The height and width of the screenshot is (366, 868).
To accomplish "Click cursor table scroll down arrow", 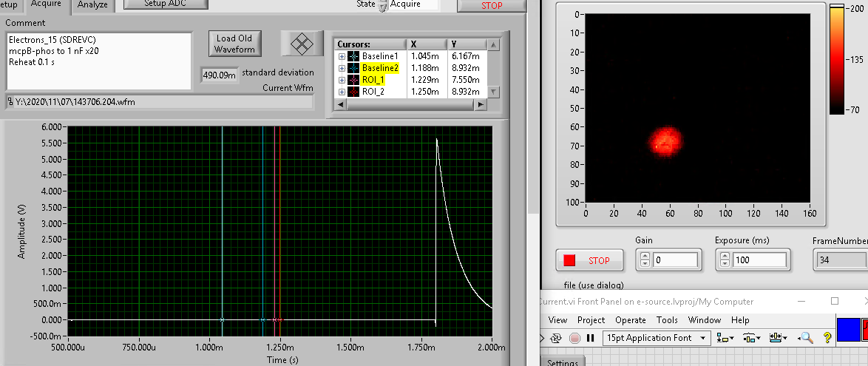I will coord(493,92).
